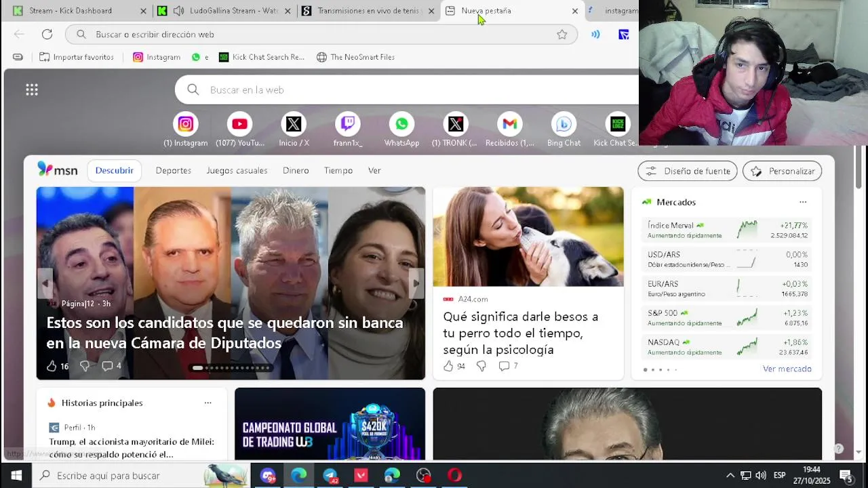Viewport: 868px width, 488px height.
Task: Select the Juegos casuales feed tab
Action: [x=237, y=171]
